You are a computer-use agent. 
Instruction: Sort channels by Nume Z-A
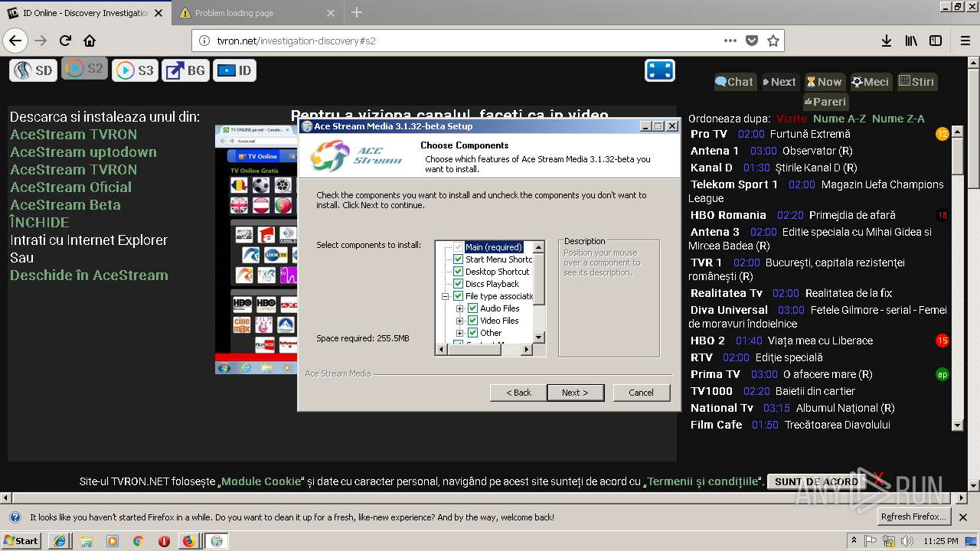pos(898,119)
